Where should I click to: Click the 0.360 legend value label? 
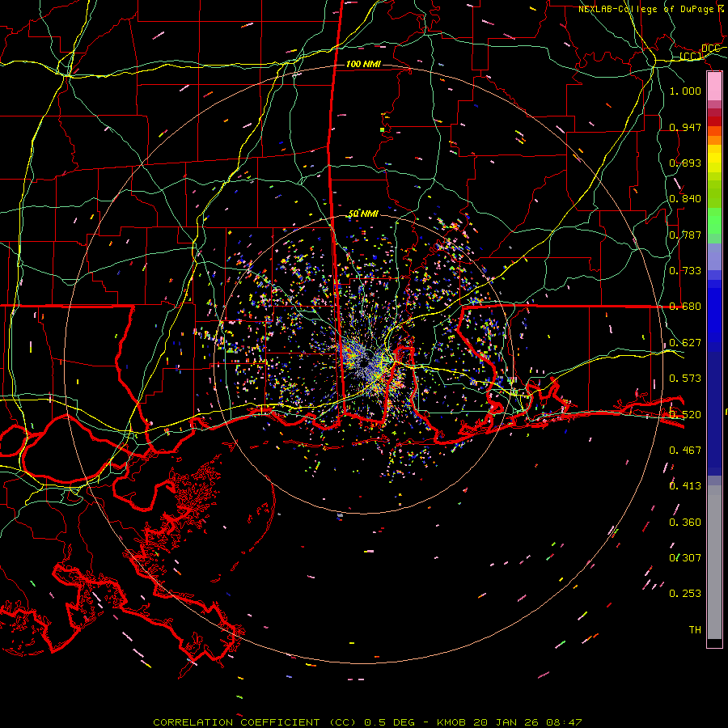(685, 523)
